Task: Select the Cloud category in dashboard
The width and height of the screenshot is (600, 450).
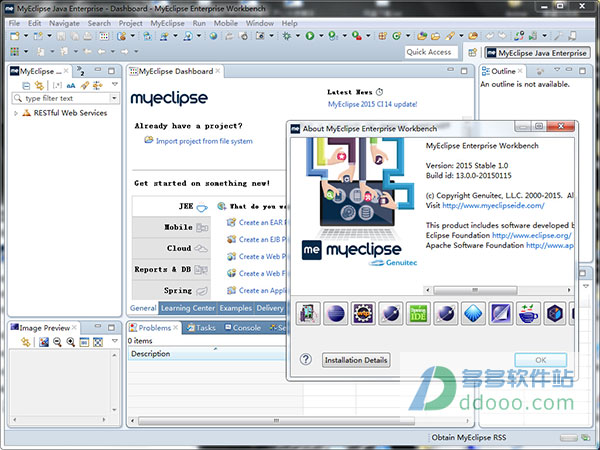Action: 171,248
